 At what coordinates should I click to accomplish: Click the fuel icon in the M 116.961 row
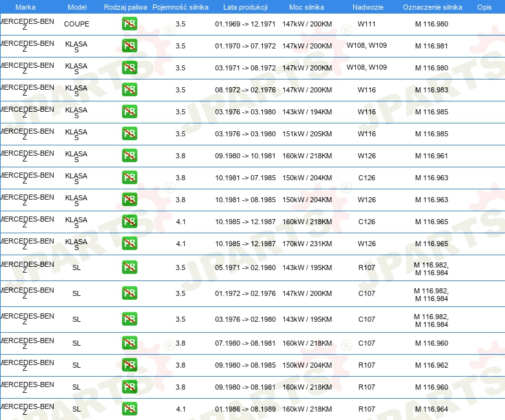[x=129, y=155]
